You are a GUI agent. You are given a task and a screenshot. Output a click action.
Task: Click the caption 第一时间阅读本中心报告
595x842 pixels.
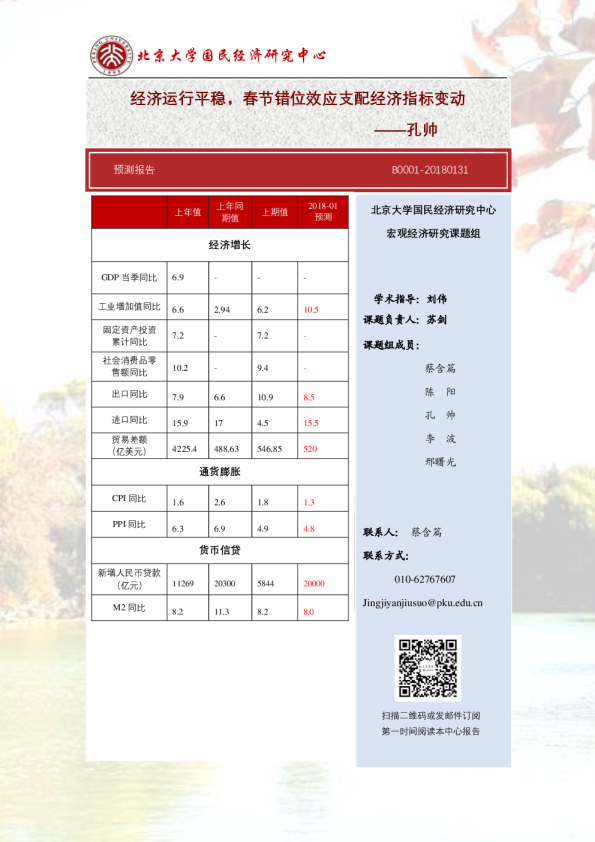coord(431,731)
